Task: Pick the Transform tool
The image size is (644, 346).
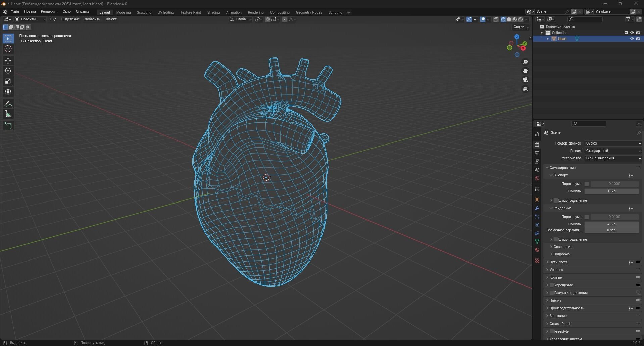Action: click(x=8, y=92)
